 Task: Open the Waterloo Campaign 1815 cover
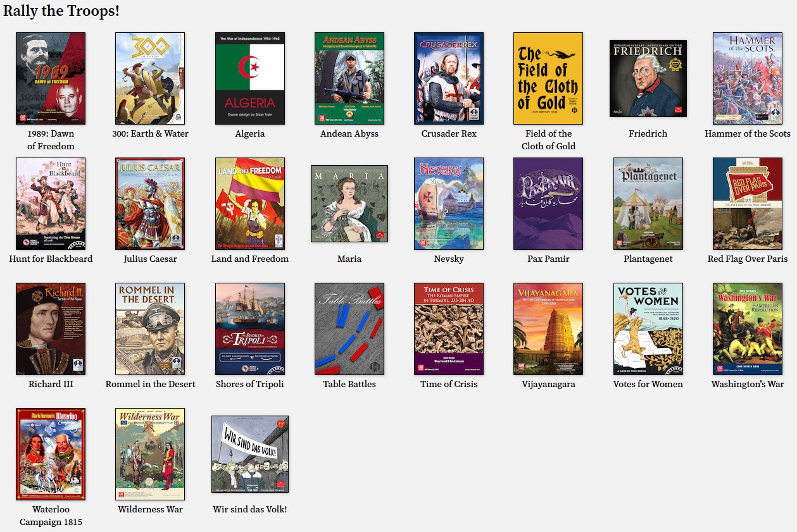tap(51, 454)
